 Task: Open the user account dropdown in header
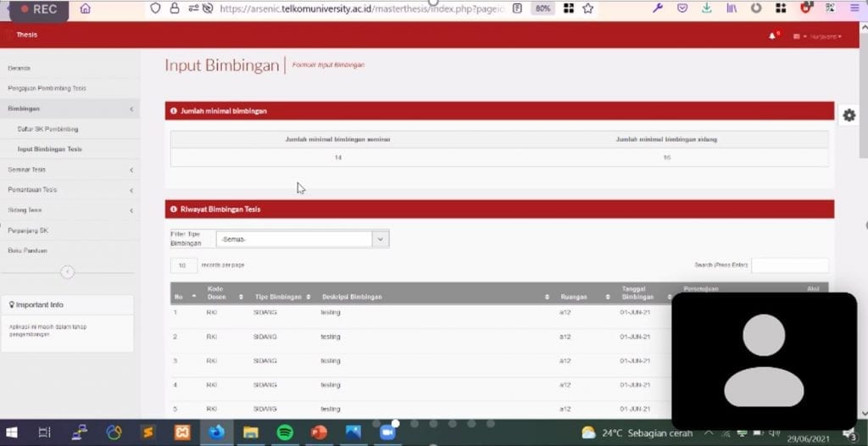[819, 36]
